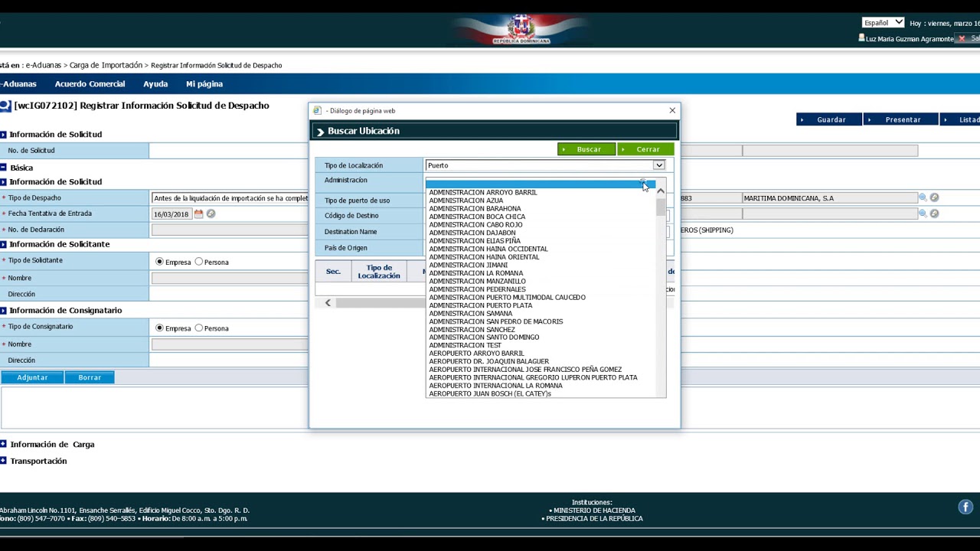Image resolution: width=980 pixels, height=551 pixels.
Task: Select Empresa for Tipo de Solicitante
Action: (159, 262)
